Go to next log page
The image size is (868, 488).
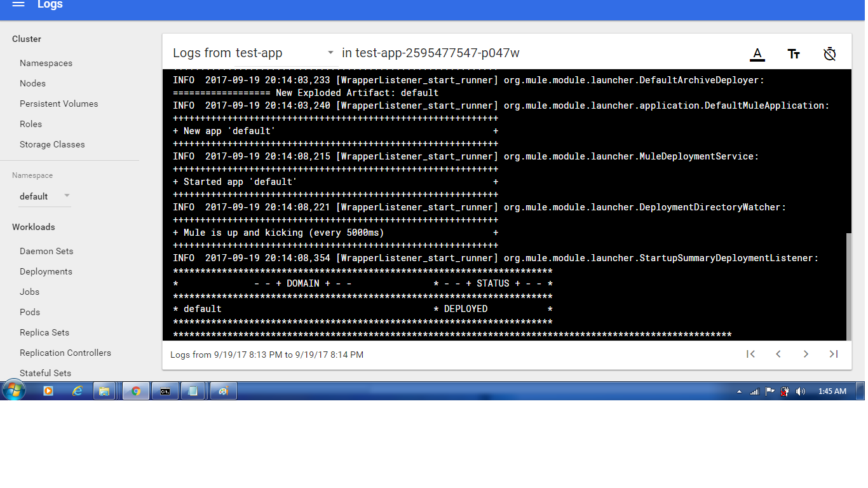click(806, 354)
